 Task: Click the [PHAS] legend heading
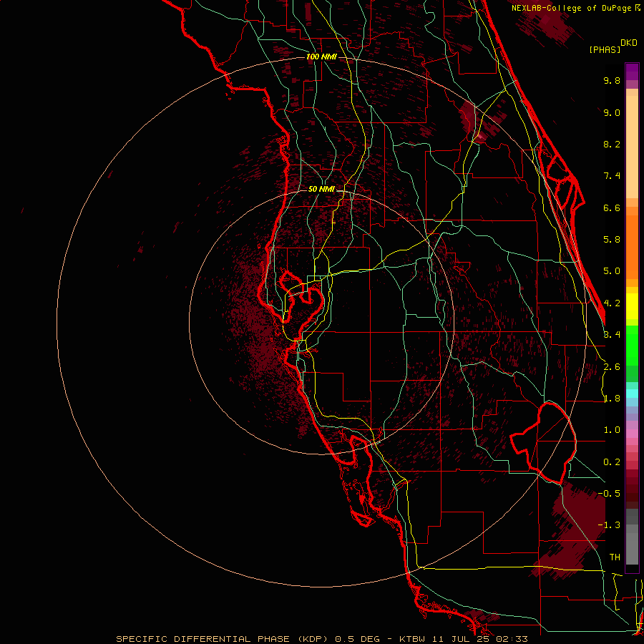[605, 49]
